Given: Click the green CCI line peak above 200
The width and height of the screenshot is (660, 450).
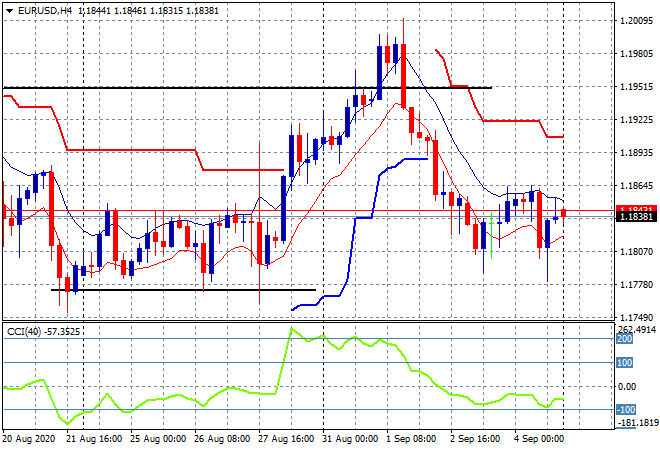Looking at the screenshot, I should (291, 329).
